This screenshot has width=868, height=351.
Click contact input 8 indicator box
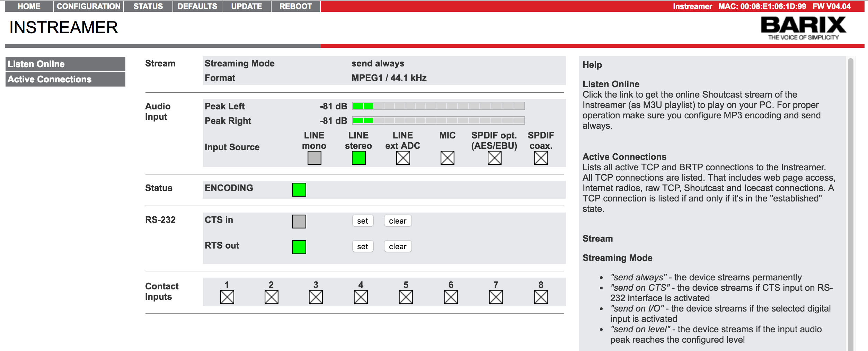[541, 297]
